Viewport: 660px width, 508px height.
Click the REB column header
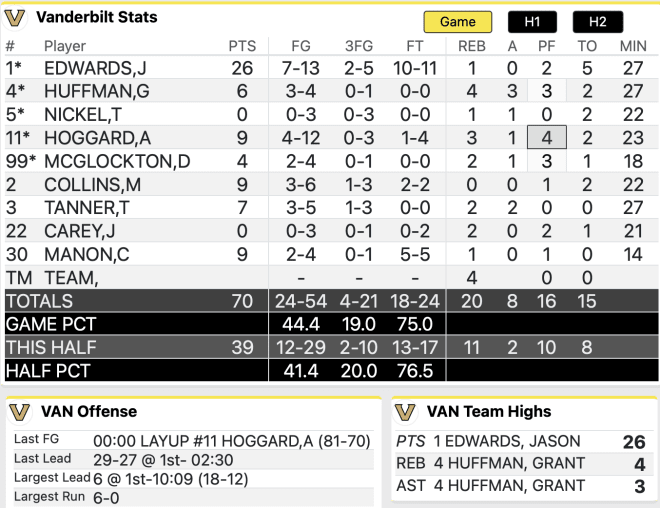(472, 46)
